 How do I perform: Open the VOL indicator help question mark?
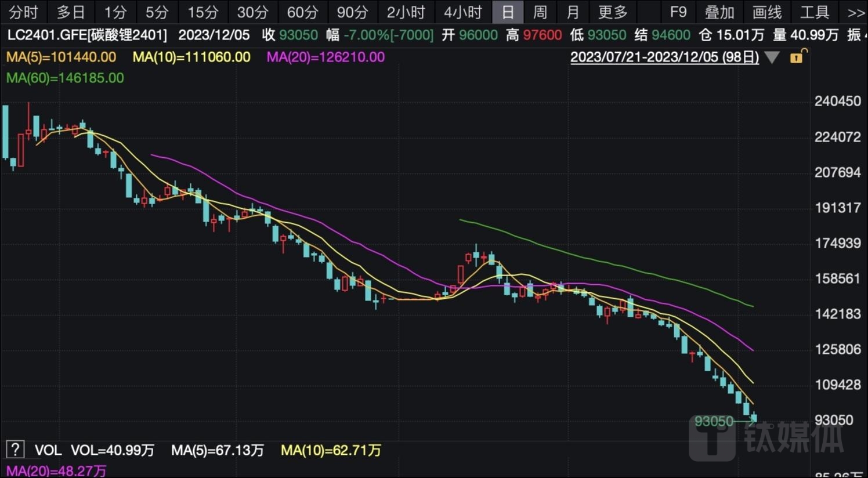pos(15,450)
